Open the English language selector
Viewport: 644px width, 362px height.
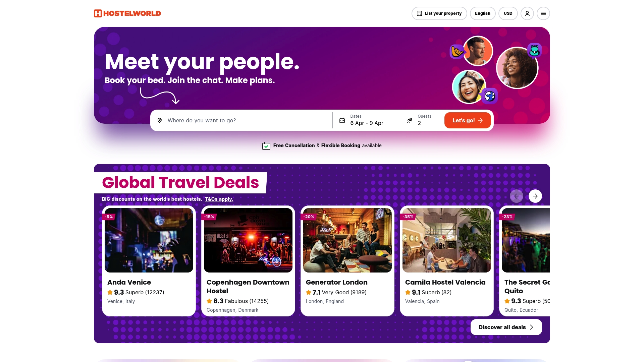[483, 13]
